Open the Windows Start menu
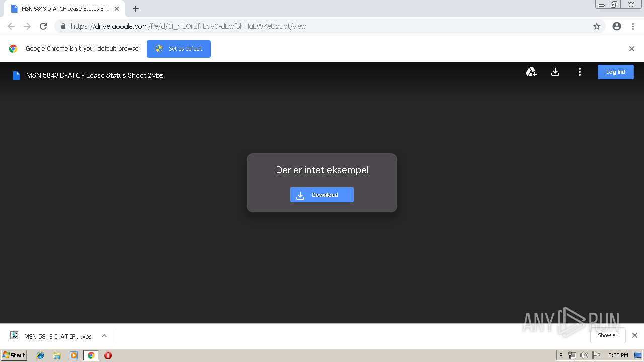 (x=14, y=355)
